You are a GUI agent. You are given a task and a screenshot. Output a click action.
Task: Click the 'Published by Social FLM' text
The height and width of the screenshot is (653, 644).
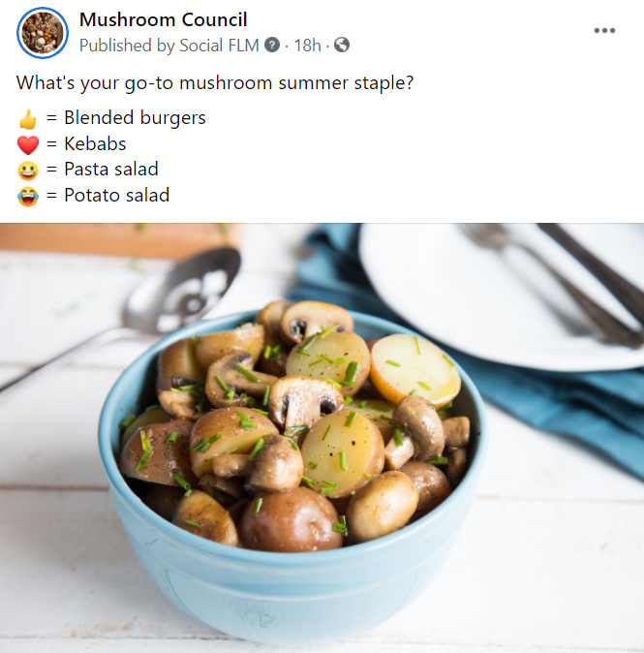point(169,45)
